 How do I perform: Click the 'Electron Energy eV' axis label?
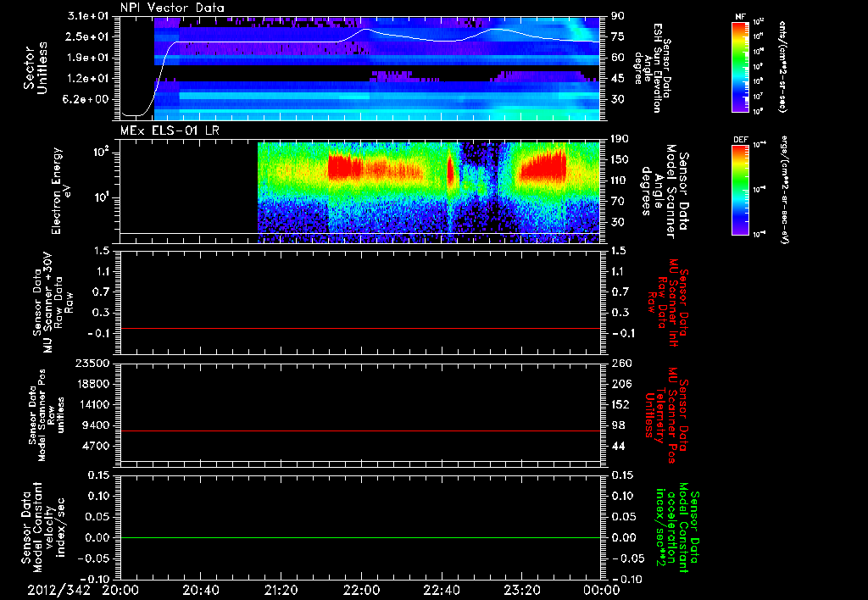point(61,191)
